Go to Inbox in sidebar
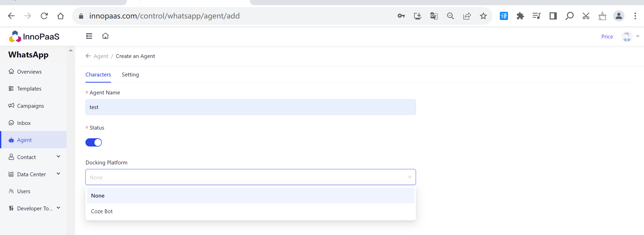This screenshot has height=235, width=644. pyautogui.click(x=24, y=123)
